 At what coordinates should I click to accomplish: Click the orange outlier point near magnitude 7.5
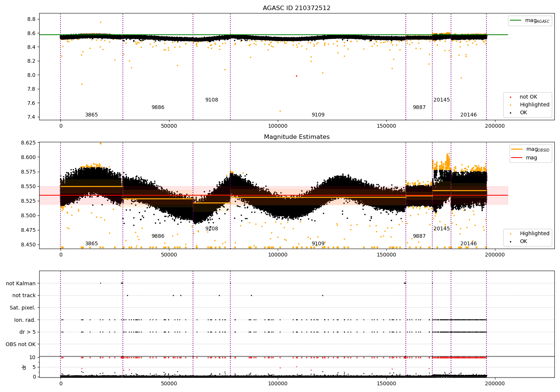click(x=280, y=111)
